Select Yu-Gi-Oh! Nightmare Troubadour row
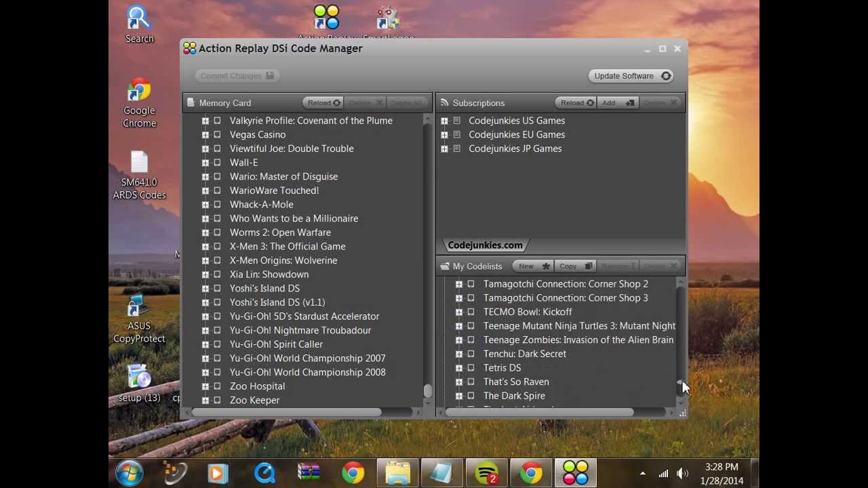 click(300, 330)
